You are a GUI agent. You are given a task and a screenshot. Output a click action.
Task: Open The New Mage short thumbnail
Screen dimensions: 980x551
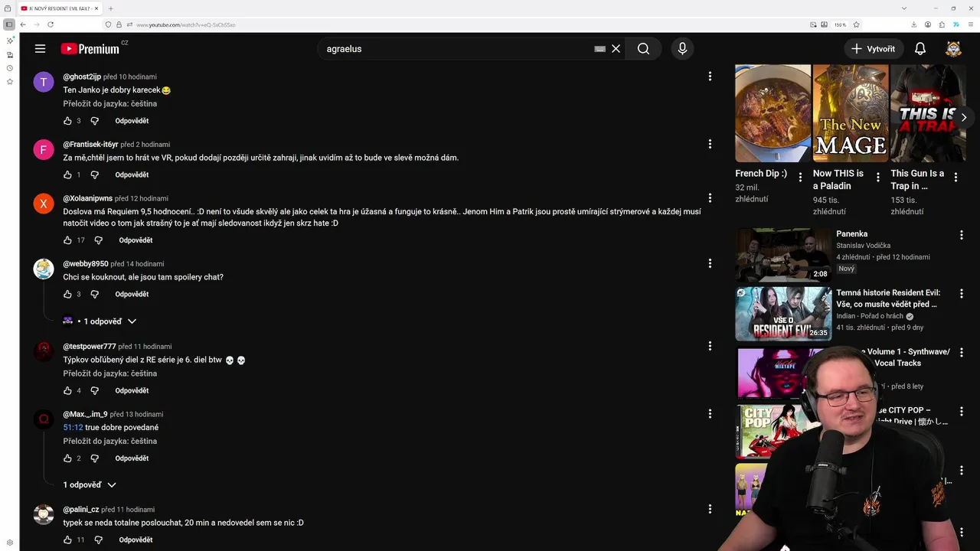pos(850,113)
